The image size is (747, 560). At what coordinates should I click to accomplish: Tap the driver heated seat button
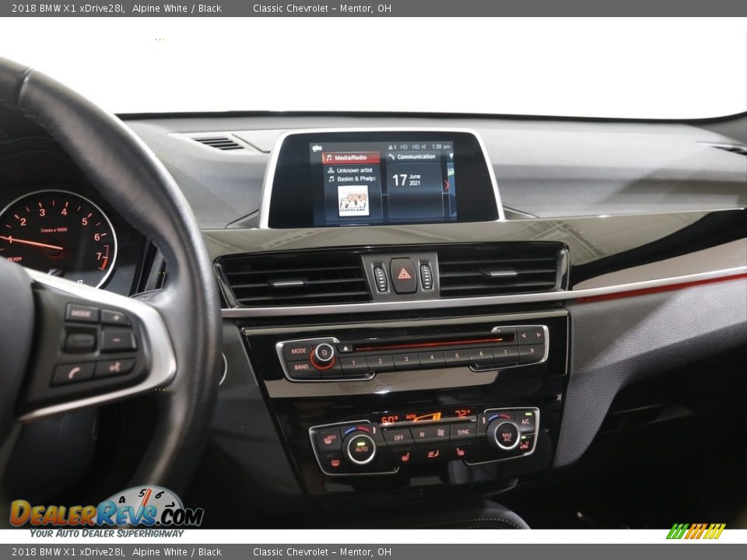(x=405, y=457)
